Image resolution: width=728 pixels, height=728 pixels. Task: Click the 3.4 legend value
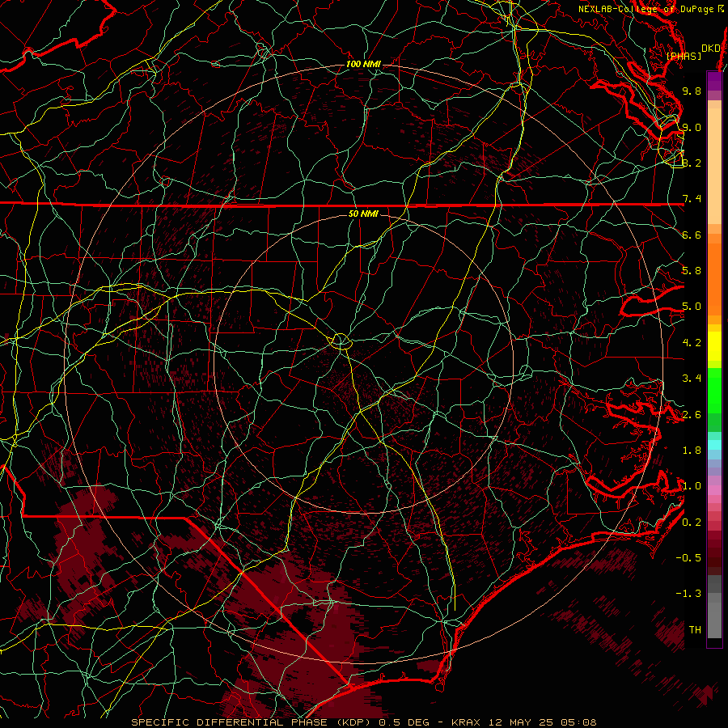(x=692, y=379)
